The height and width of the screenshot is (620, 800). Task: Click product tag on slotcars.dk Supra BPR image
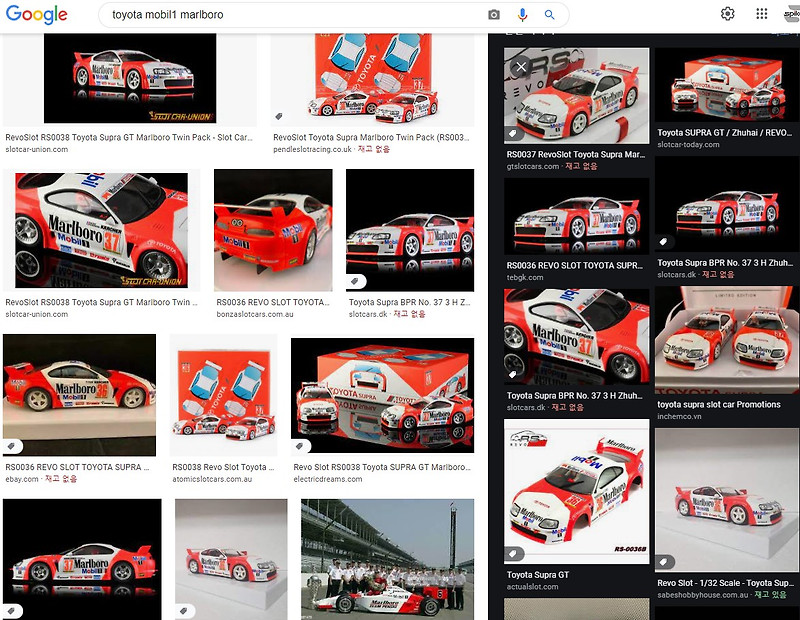tap(355, 281)
